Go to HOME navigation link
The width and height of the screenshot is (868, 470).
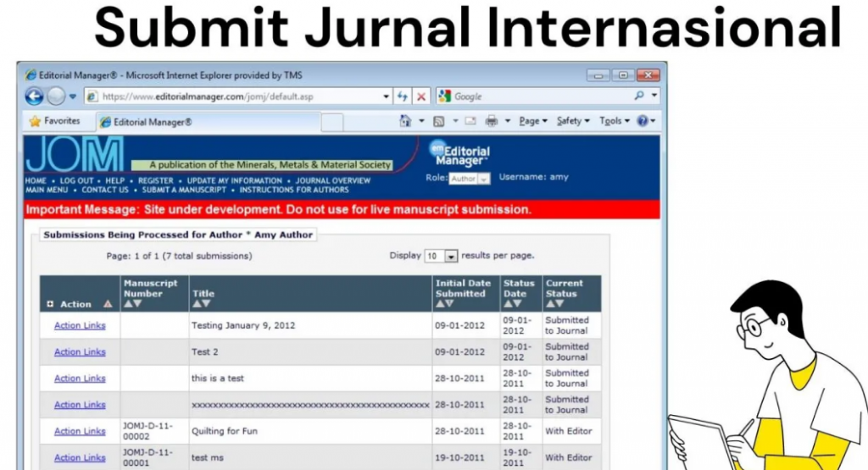(36, 181)
